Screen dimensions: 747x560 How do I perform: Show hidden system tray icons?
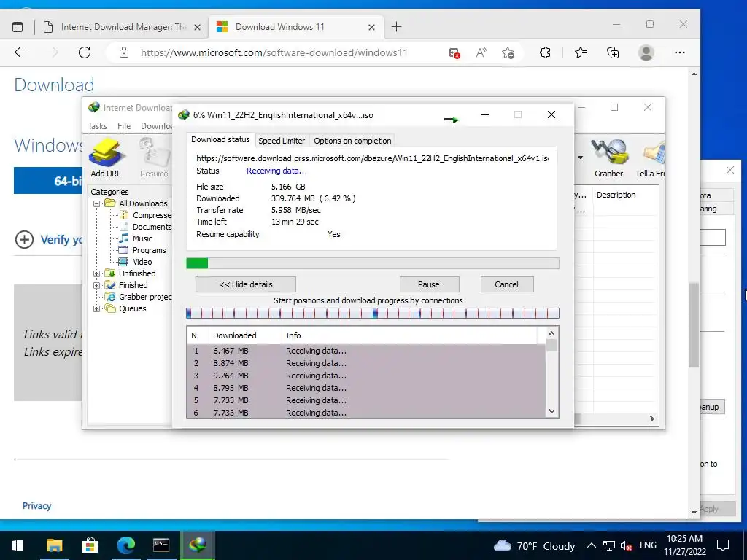(591, 545)
